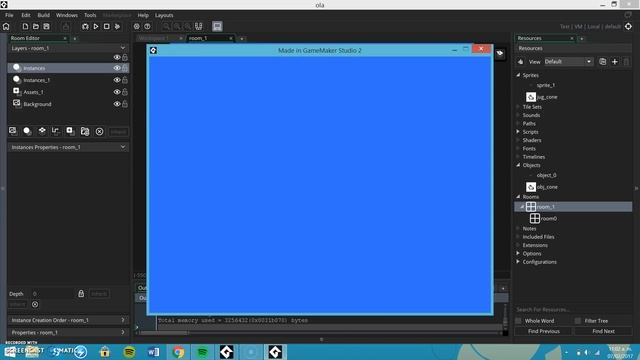
Task: Click the Depth value field
Action: pyautogui.click(x=53, y=294)
